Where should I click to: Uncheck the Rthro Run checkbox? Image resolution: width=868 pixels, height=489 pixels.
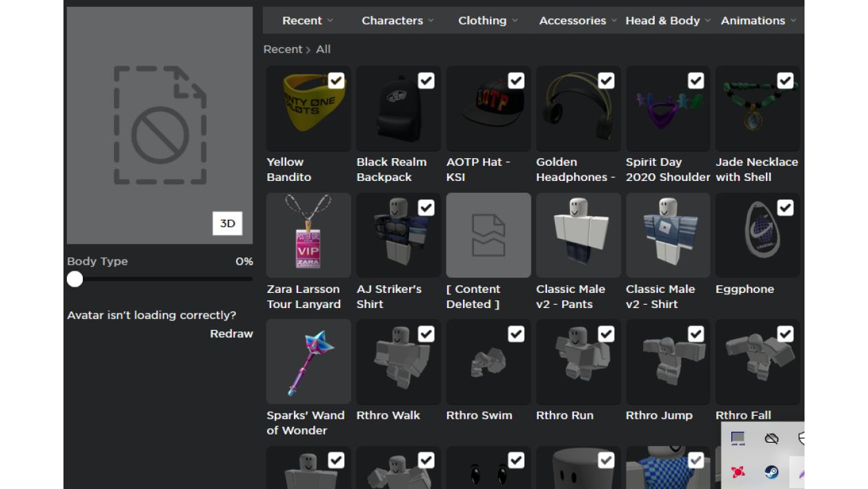606,334
